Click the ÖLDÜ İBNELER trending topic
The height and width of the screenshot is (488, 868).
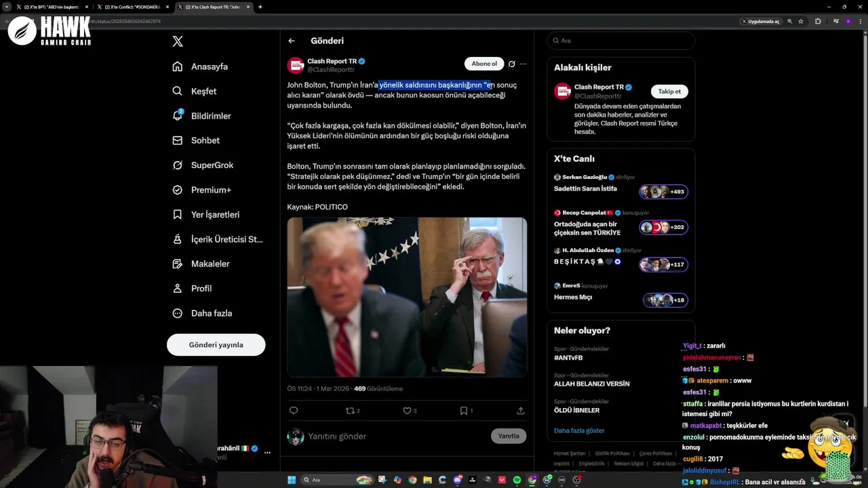[576, 410]
